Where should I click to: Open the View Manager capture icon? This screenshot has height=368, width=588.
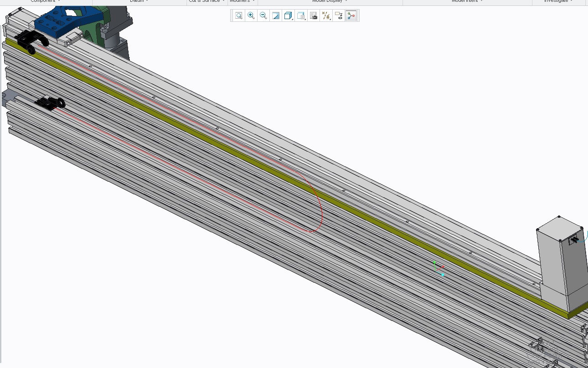coord(314,15)
